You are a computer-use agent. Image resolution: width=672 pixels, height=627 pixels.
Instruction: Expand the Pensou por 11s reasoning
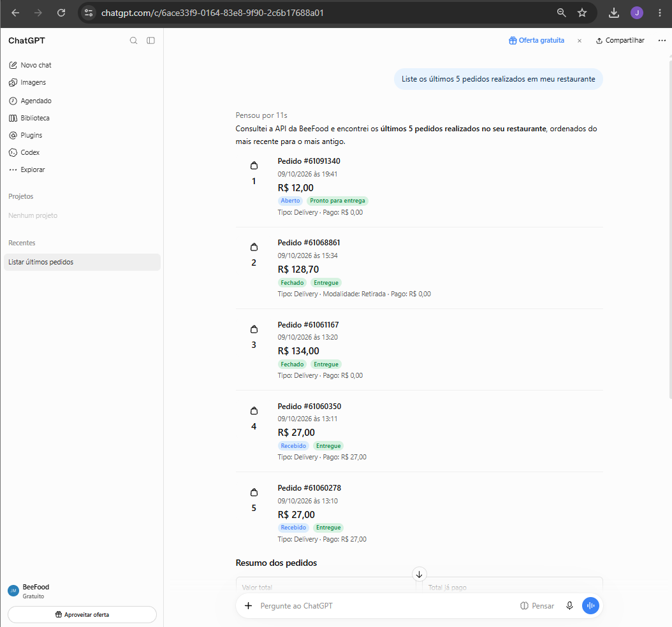261,115
